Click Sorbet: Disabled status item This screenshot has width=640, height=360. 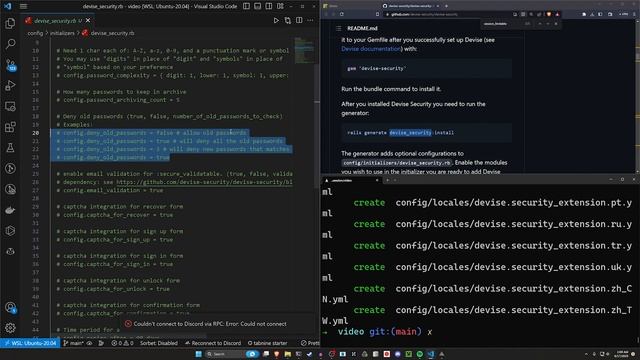[159, 343]
